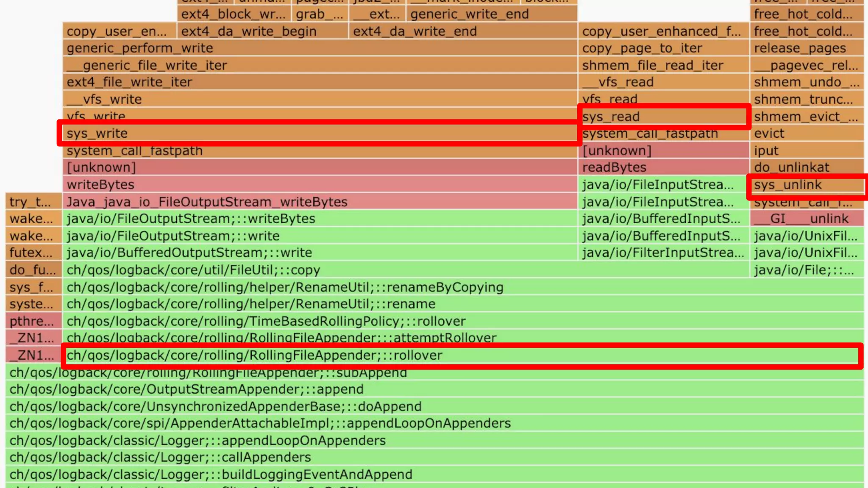Click [unknown] frame above readBytes

point(664,150)
